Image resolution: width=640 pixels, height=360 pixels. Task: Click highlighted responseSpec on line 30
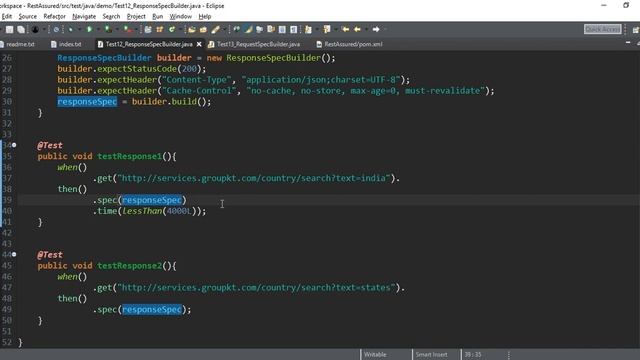click(87, 102)
